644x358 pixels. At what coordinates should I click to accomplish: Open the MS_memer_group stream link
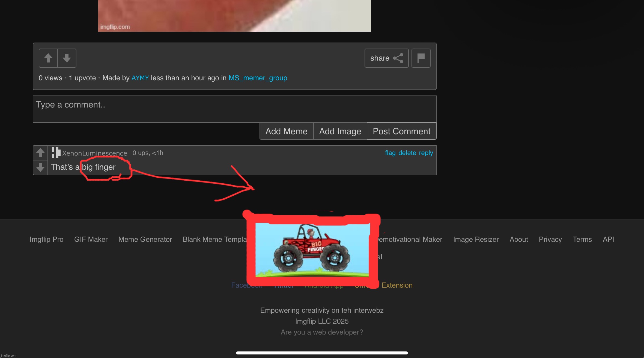click(258, 78)
